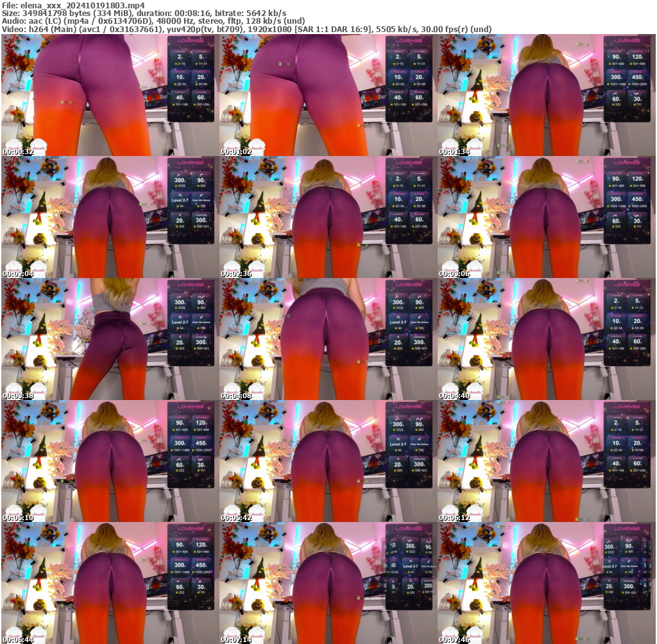
Task: Open the thumbnail at 00:00:32
Action: (109, 93)
